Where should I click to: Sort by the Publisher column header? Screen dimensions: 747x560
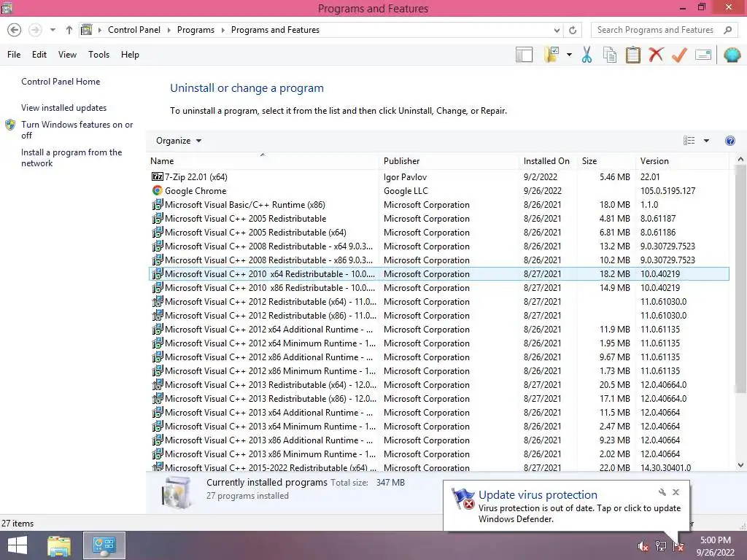pos(449,161)
